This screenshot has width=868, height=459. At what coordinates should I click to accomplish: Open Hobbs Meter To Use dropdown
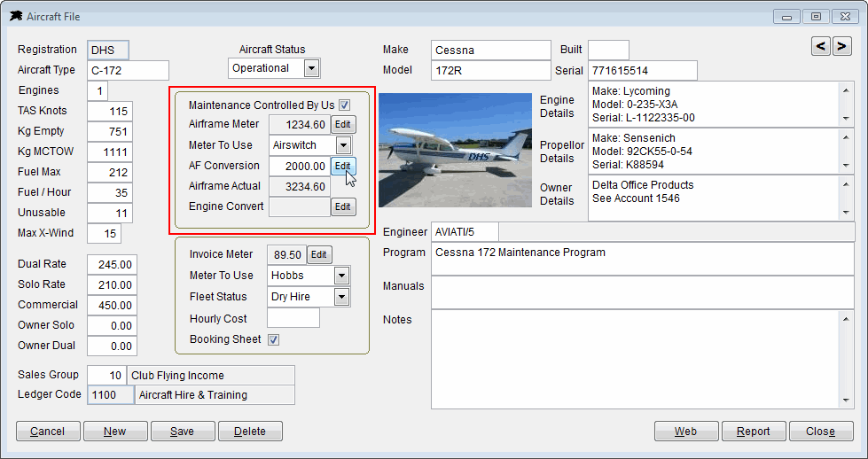[341, 276]
